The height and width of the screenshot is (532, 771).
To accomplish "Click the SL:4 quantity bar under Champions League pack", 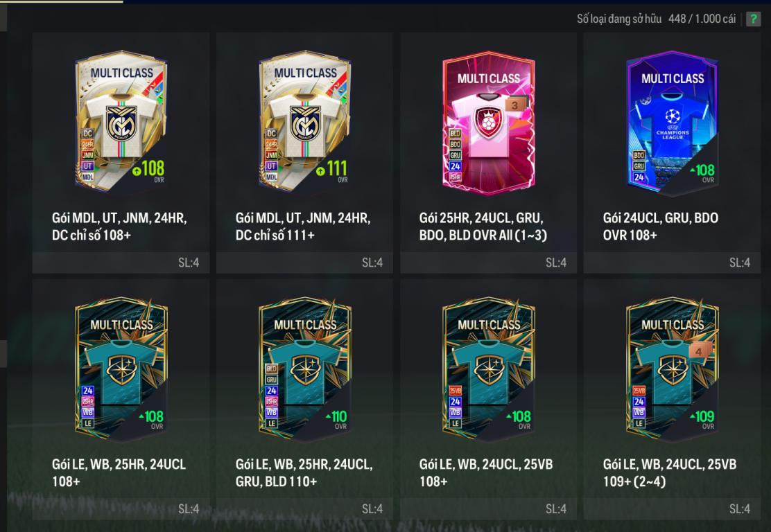I will point(672,263).
